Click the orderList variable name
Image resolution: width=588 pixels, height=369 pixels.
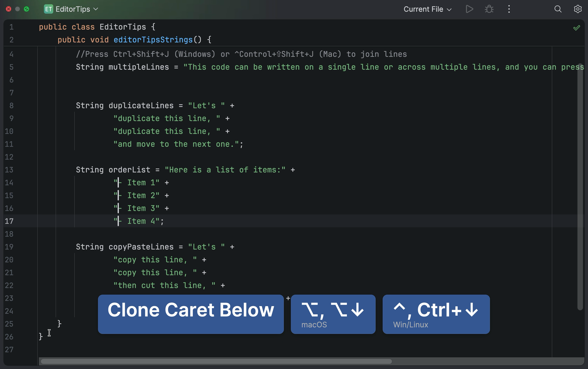click(129, 170)
